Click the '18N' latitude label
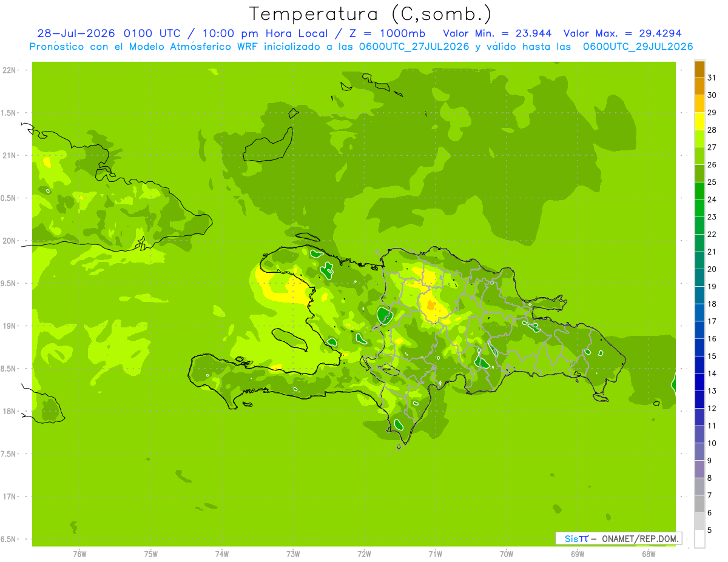 tap(9, 411)
